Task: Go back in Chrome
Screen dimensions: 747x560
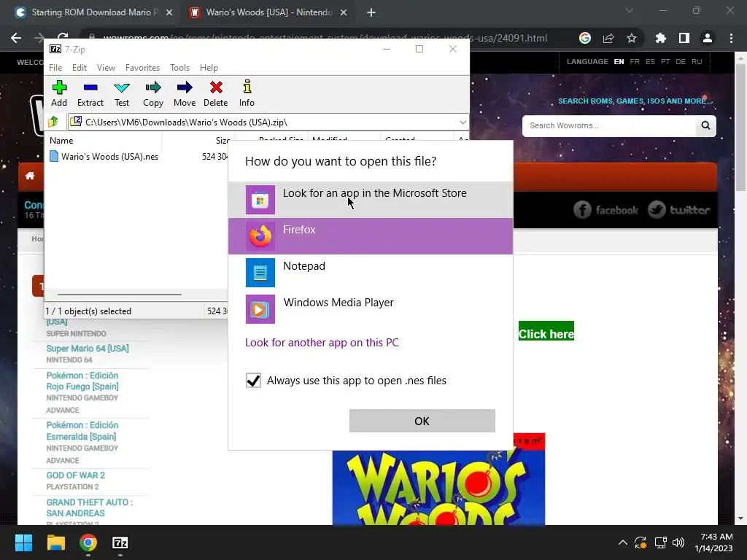Action: (x=16, y=38)
